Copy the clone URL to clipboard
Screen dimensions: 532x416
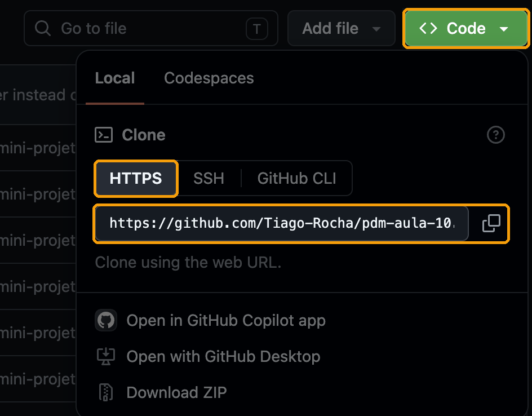point(491,223)
